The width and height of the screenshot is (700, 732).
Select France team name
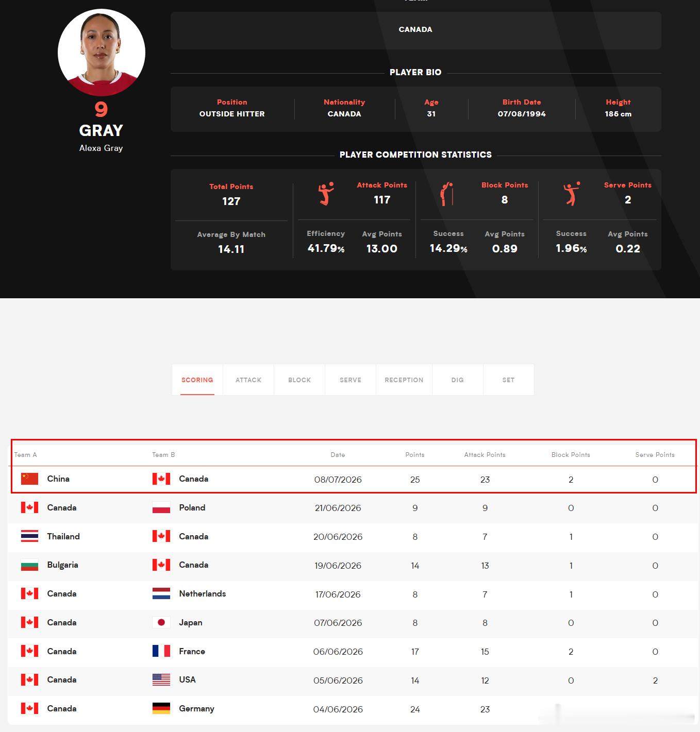point(192,651)
